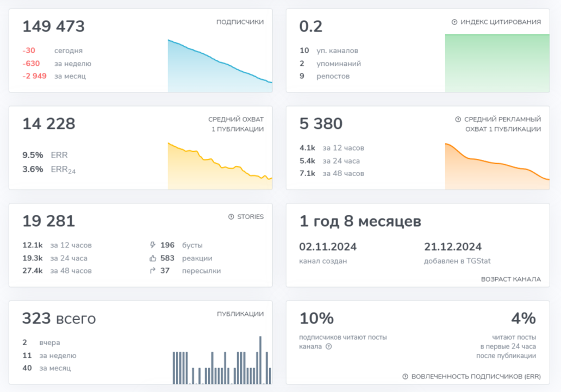Click the ВОЗРАСТ КАНАЛА label
Screen dimensions: 561x392
point(511,279)
